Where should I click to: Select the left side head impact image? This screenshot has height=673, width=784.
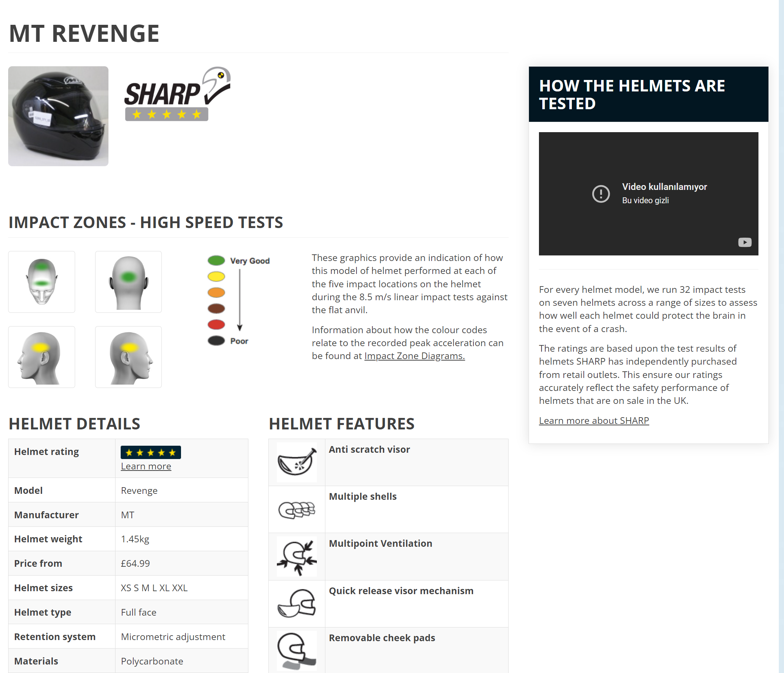click(41, 357)
